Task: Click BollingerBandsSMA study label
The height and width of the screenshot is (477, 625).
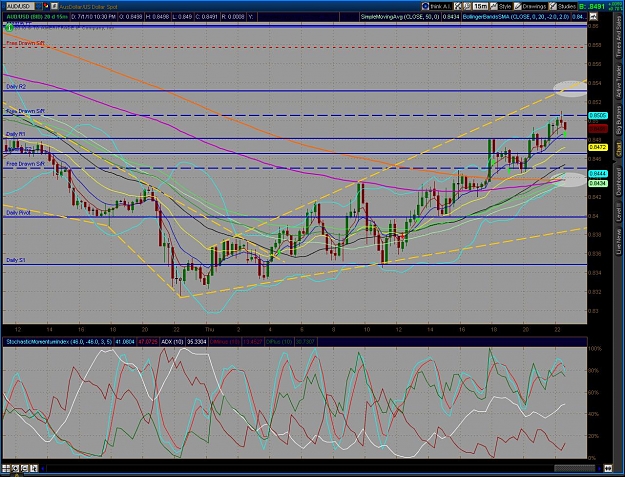Action: pos(516,17)
